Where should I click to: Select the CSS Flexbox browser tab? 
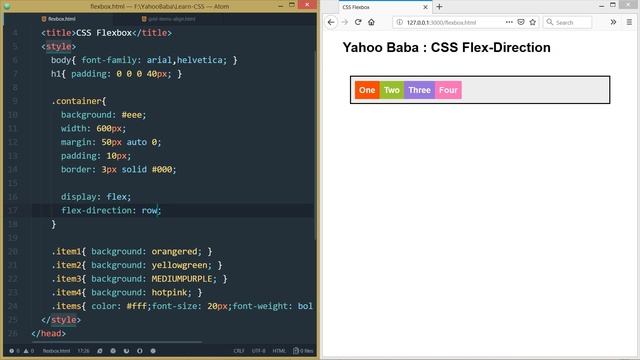[384, 7]
